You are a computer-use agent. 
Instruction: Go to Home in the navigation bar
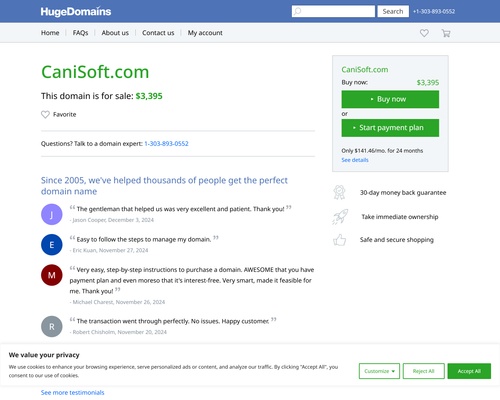pyautogui.click(x=50, y=33)
